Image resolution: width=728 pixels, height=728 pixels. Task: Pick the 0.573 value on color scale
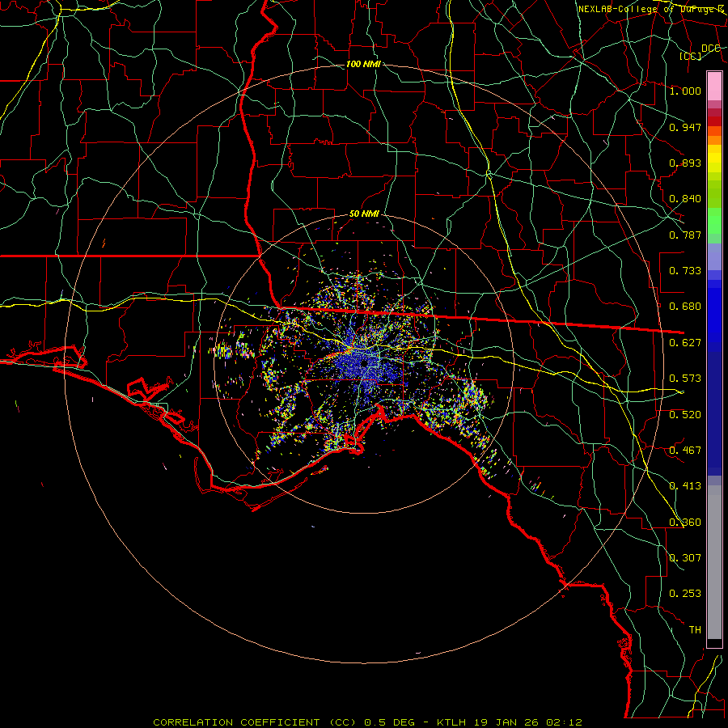pos(685,379)
